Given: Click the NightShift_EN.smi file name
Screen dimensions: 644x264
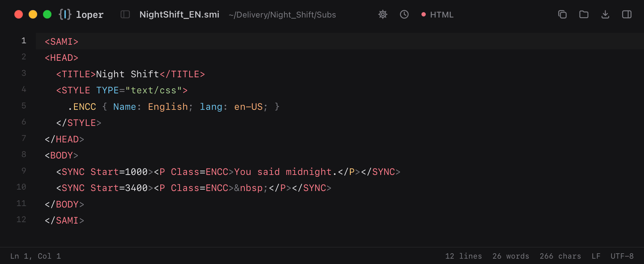Looking at the screenshot, I should [x=179, y=15].
